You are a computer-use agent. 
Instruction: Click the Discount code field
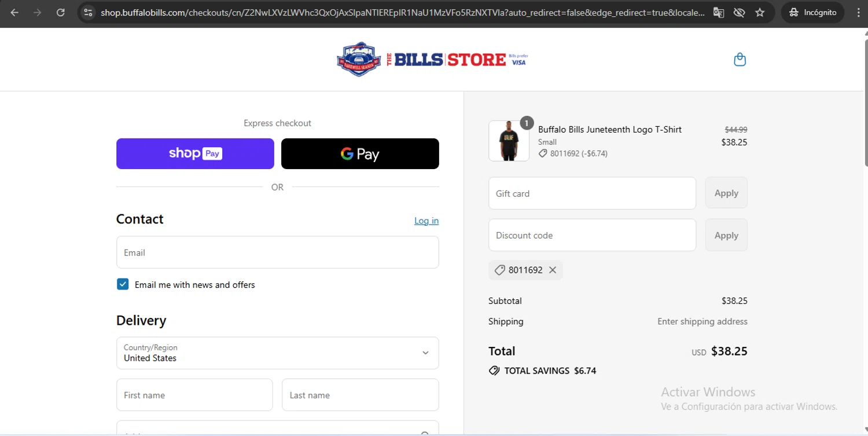[x=592, y=235]
